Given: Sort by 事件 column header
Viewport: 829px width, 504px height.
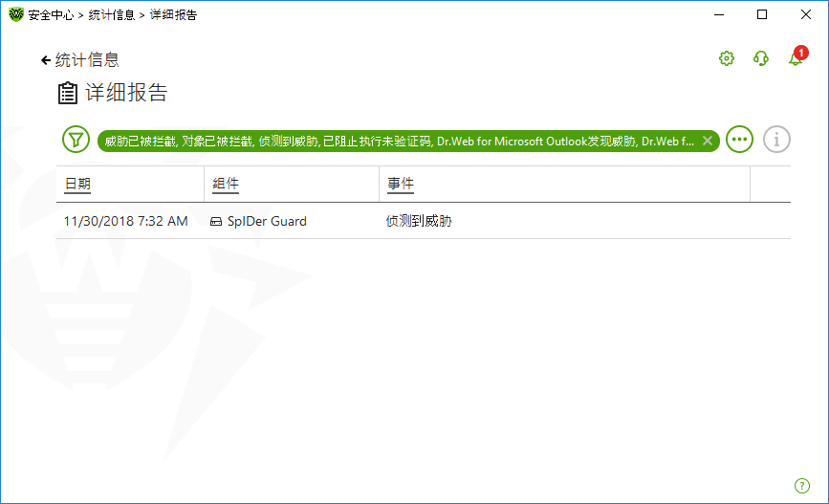Looking at the screenshot, I should point(401,184).
